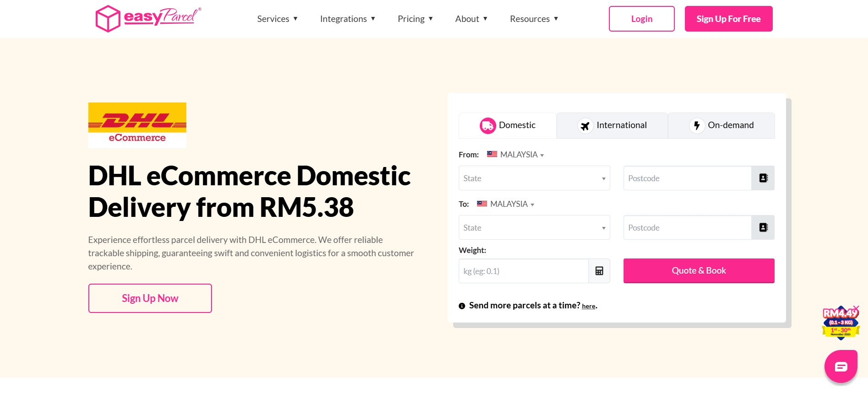Select the Domestic delivery tab
This screenshot has width=868, height=393.
coord(508,125)
